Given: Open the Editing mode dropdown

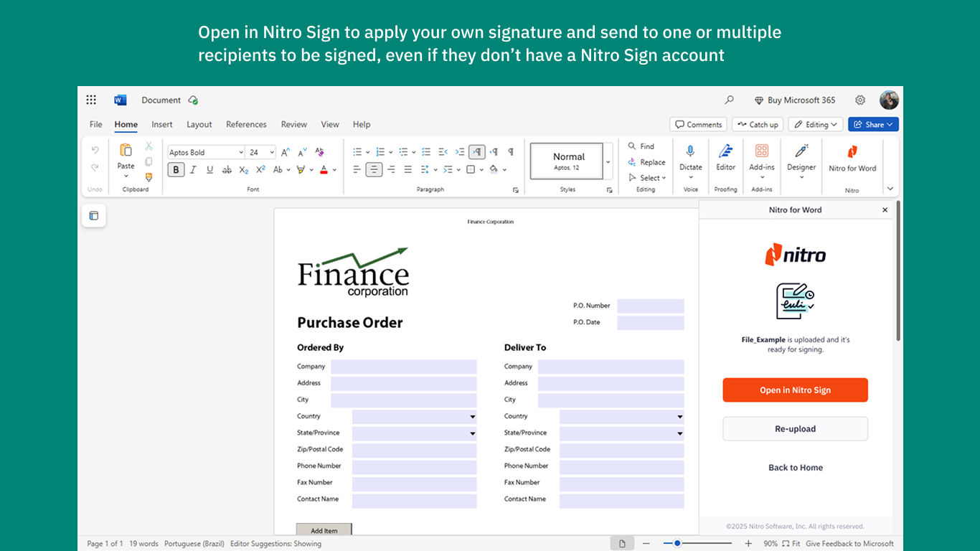Looking at the screenshot, I should point(816,125).
